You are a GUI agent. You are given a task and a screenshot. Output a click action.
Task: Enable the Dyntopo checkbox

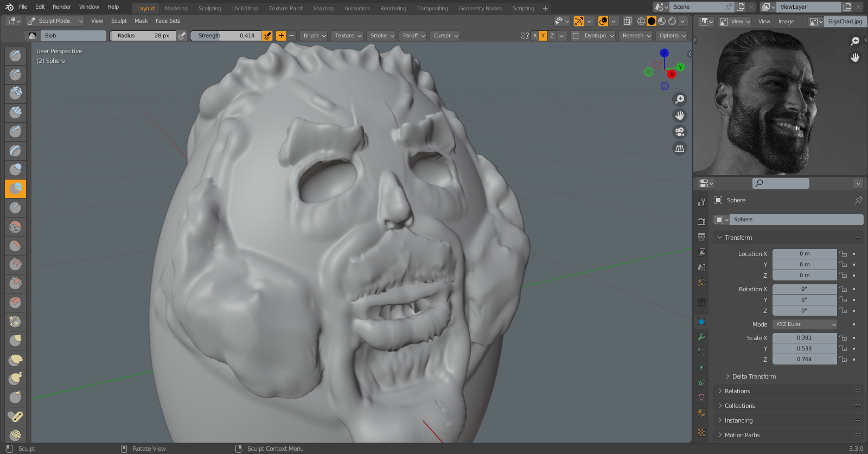(x=576, y=36)
